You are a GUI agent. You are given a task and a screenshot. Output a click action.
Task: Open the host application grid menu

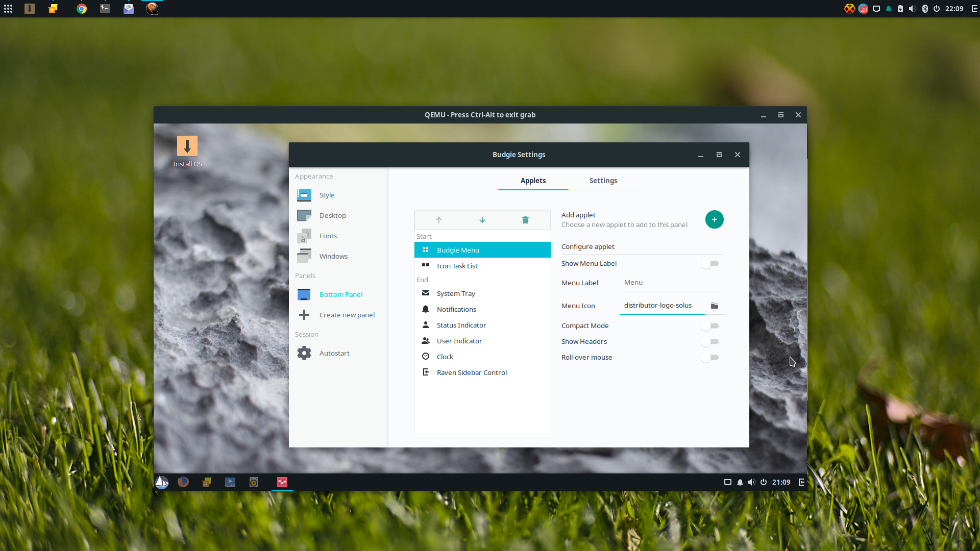click(x=8, y=9)
